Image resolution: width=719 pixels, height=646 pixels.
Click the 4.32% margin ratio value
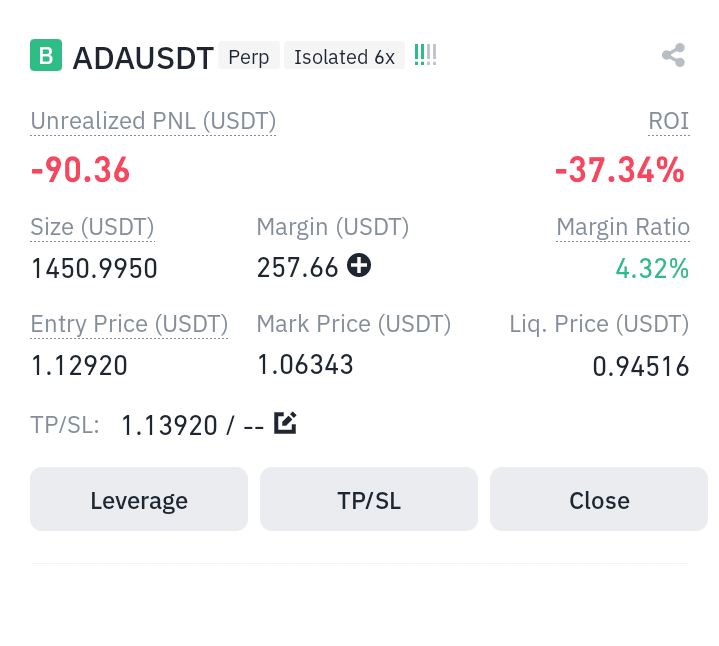click(652, 269)
